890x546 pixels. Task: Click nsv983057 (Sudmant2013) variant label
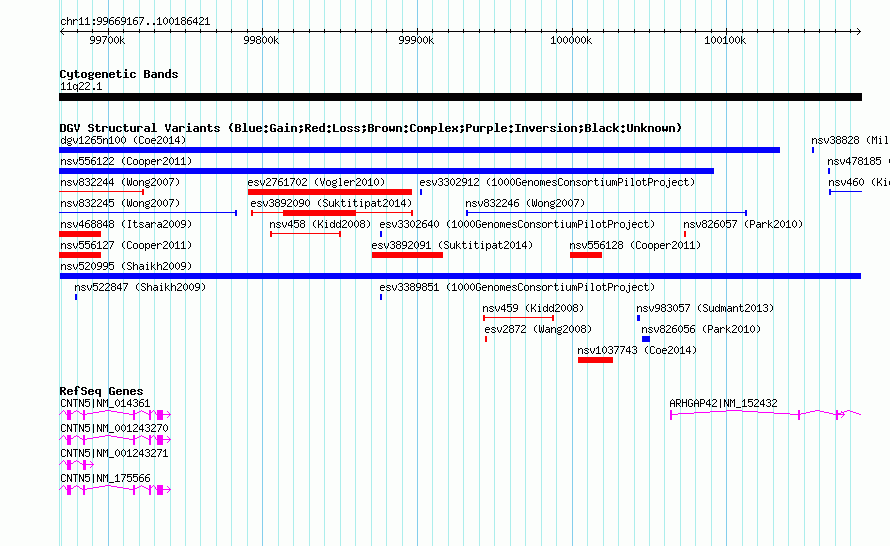pos(705,308)
